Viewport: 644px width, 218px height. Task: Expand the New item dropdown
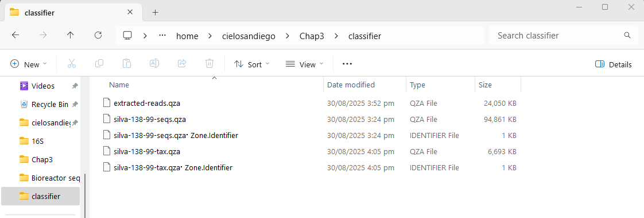tap(29, 64)
